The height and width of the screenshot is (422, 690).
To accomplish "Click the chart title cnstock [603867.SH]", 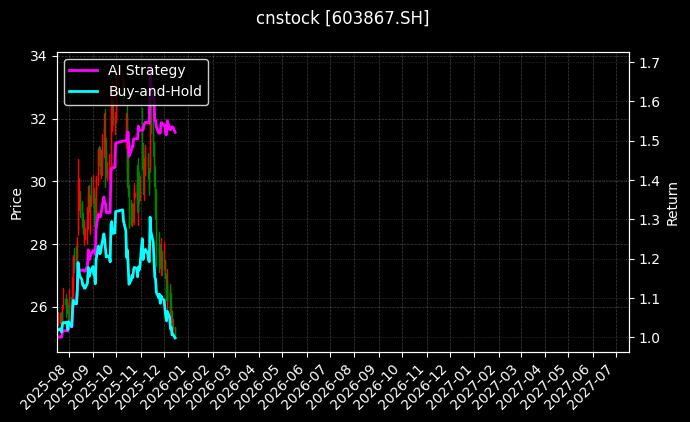I will tap(343, 18).
